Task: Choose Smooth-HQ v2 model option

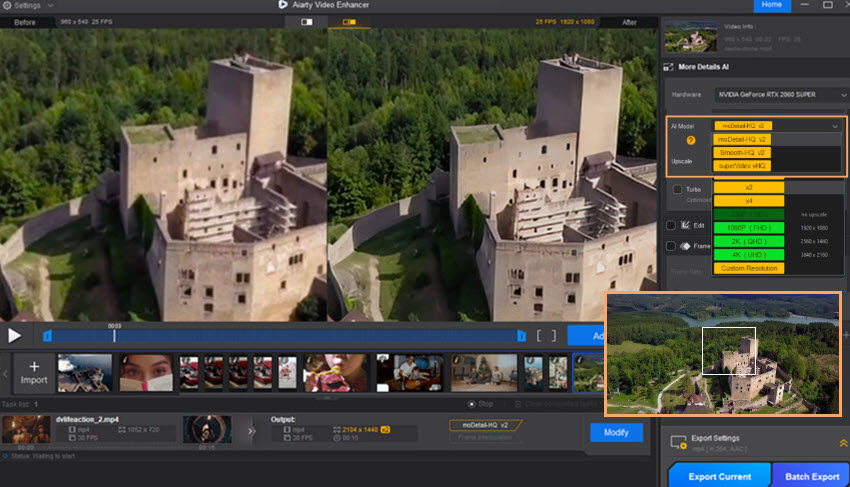Action: pyautogui.click(x=742, y=152)
